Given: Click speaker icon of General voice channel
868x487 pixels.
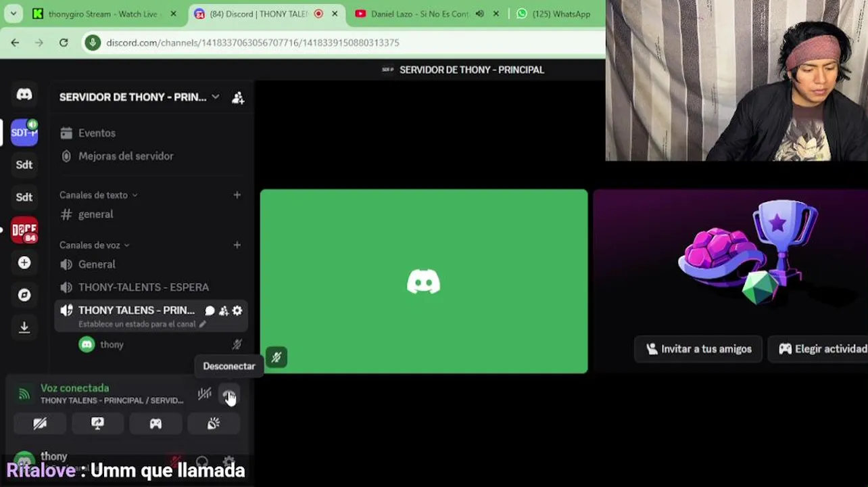Looking at the screenshot, I should click(66, 264).
